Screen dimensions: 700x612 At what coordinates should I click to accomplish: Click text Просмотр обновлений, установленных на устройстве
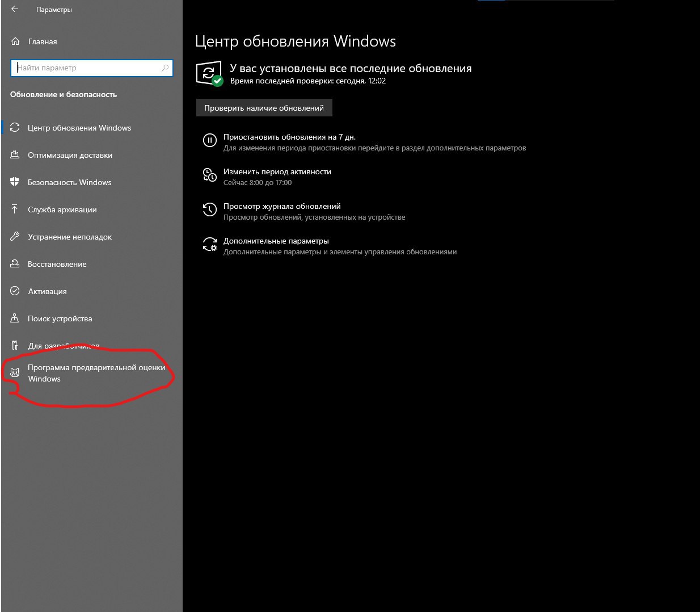314,217
